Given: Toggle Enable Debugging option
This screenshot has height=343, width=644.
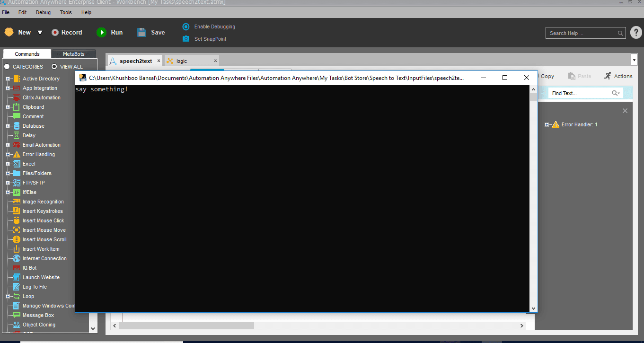Looking at the screenshot, I should point(209,26).
